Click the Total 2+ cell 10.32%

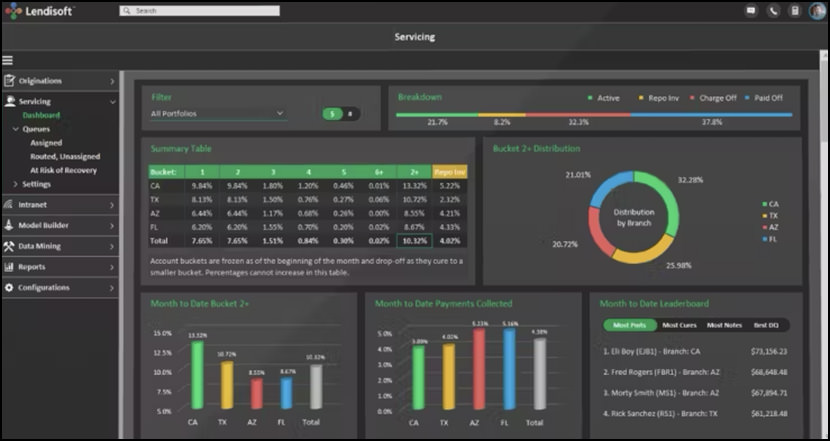[x=414, y=241]
